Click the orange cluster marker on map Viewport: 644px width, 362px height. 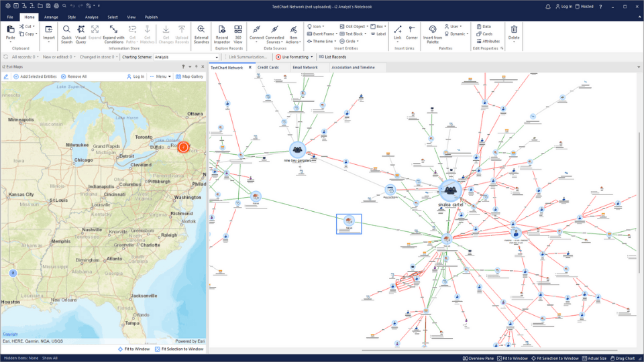click(x=183, y=147)
